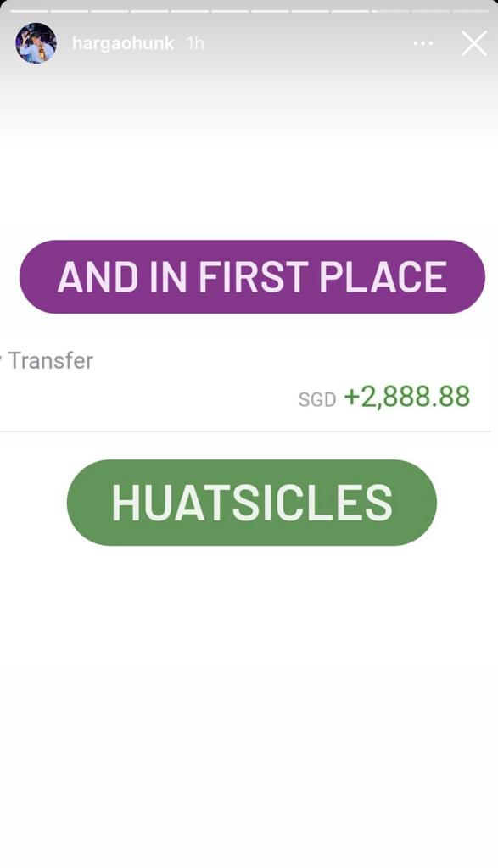
Task: Tap the Transfer transaction label
Action: [x=50, y=360]
